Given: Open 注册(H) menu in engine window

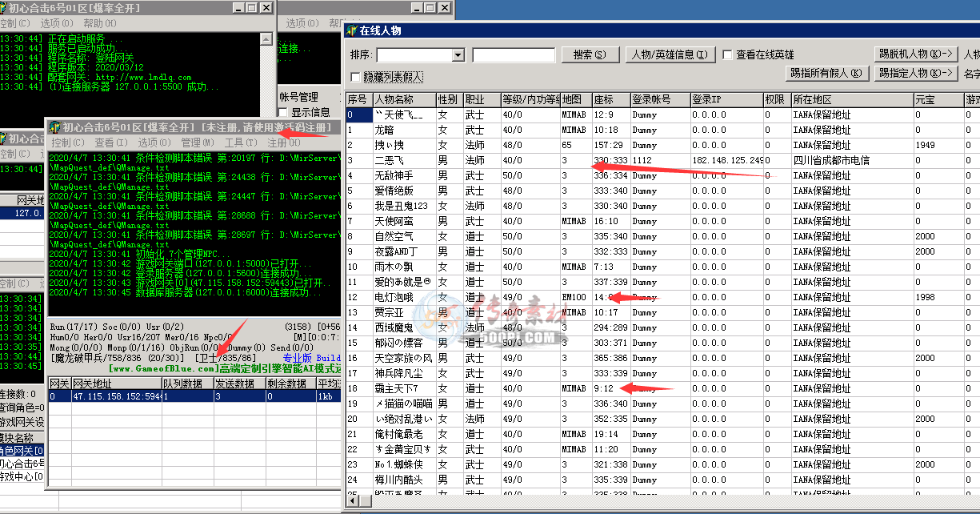Looking at the screenshot, I should coord(282,143).
